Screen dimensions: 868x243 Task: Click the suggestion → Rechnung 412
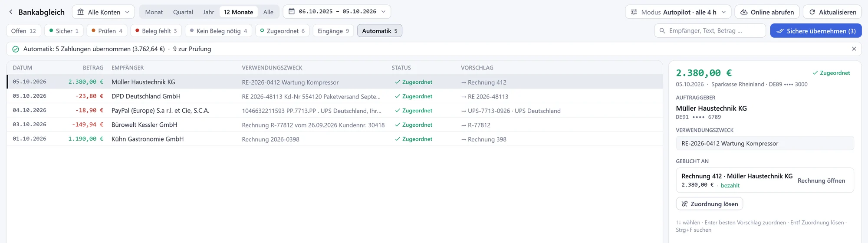483,82
